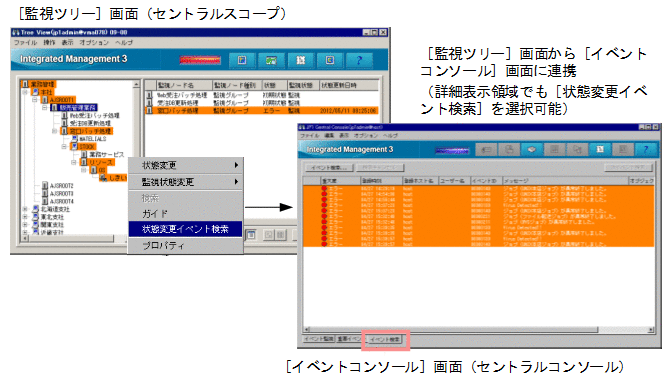Screen dimensions: 665x383
Task: Sort by 登録時刻 column in event list
Action: 380,181
